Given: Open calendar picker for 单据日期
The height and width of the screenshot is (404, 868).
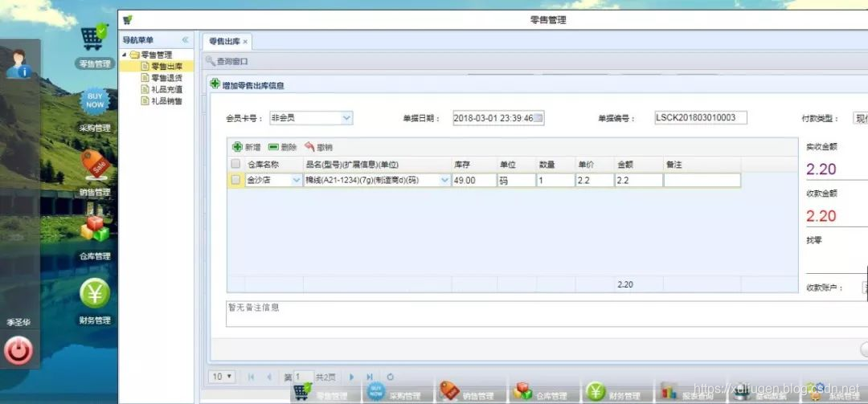Looking at the screenshot, I should tap(538, 118).
